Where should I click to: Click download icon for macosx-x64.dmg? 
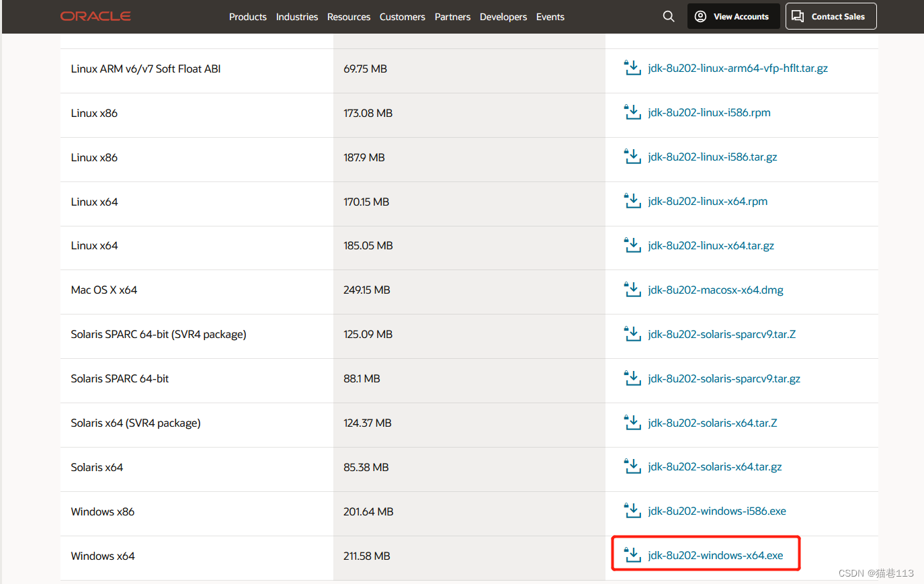(x=632, y=290)
